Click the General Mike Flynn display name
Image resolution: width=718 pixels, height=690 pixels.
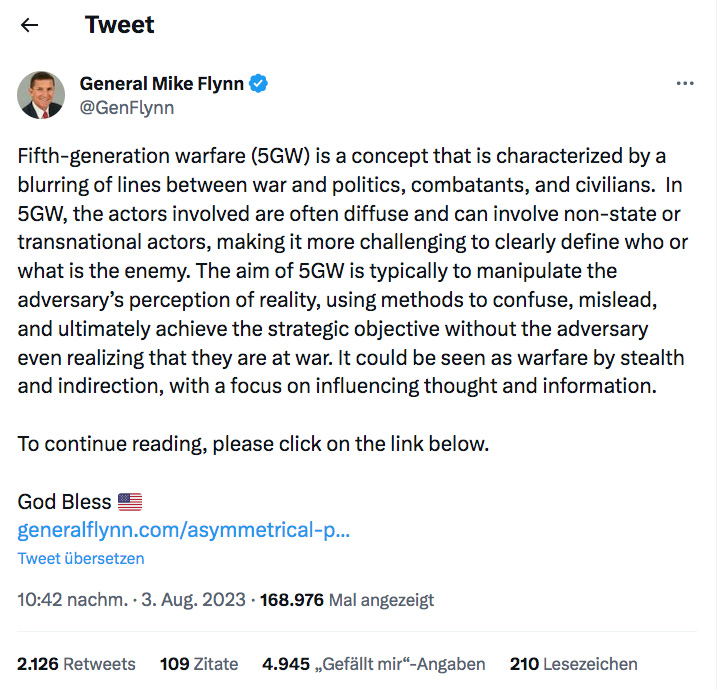tap(161, 84)
